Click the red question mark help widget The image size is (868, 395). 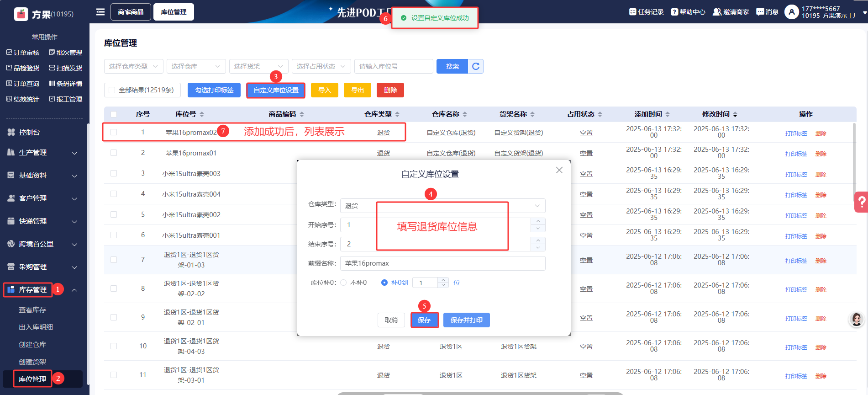click(861, 202)
